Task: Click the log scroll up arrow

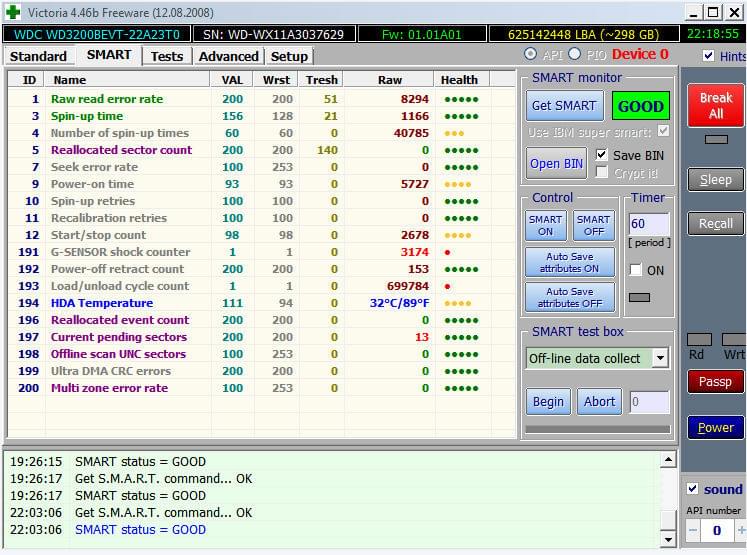Action: pos(668,460)
